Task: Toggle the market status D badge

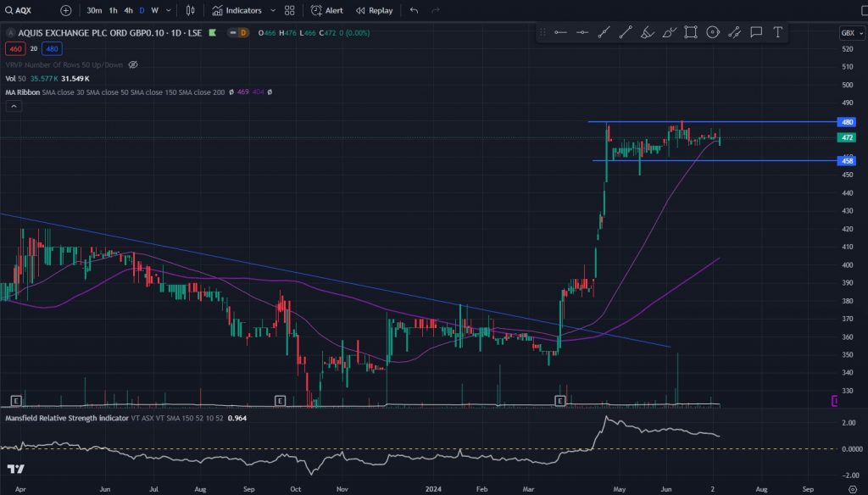Action: [x=242, y=33]
